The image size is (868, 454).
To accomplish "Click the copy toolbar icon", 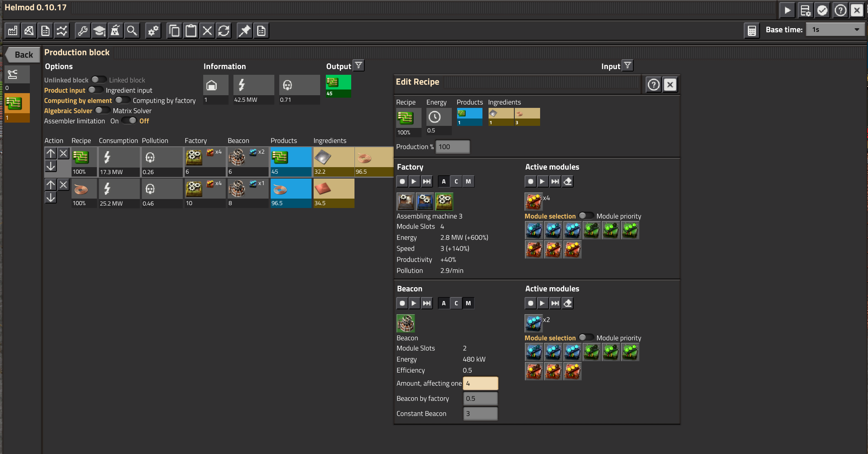I will coord(175,31).
